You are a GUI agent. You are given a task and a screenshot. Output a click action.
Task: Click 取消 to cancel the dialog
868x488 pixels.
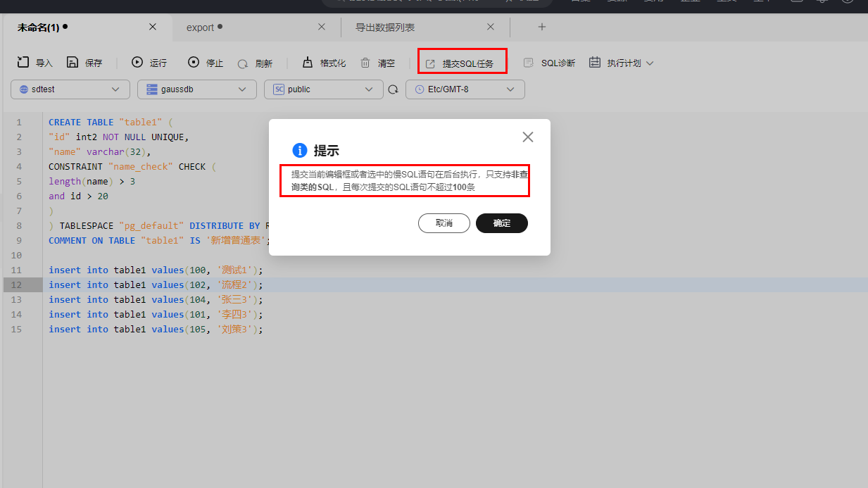coord(444,223)
